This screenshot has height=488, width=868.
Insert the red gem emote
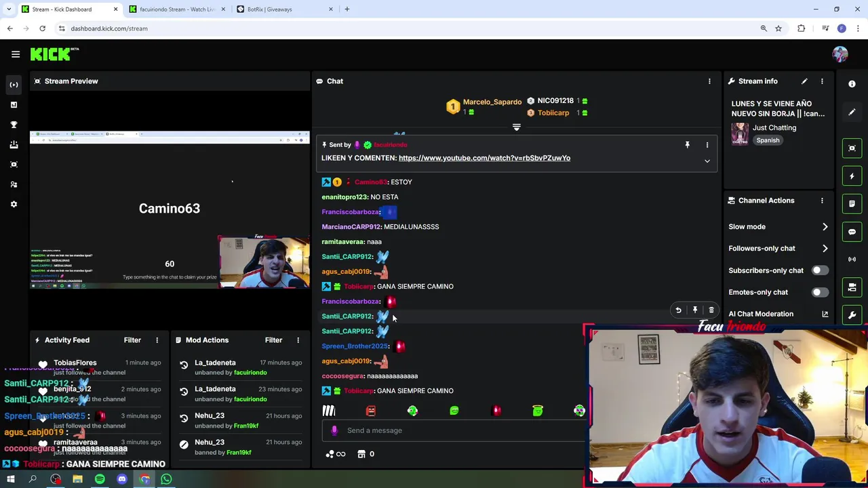[496, 411]
